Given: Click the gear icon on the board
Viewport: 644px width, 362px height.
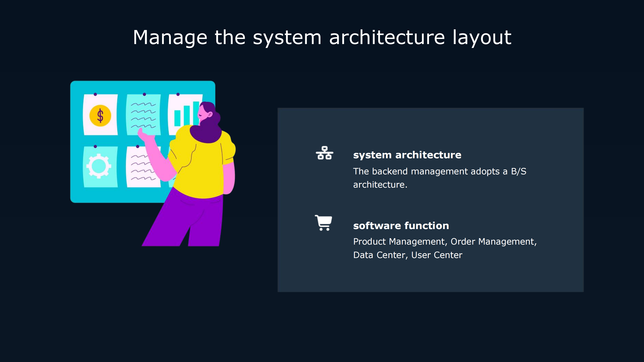Looking at the screenshot, I should click(x=99, y=166).
